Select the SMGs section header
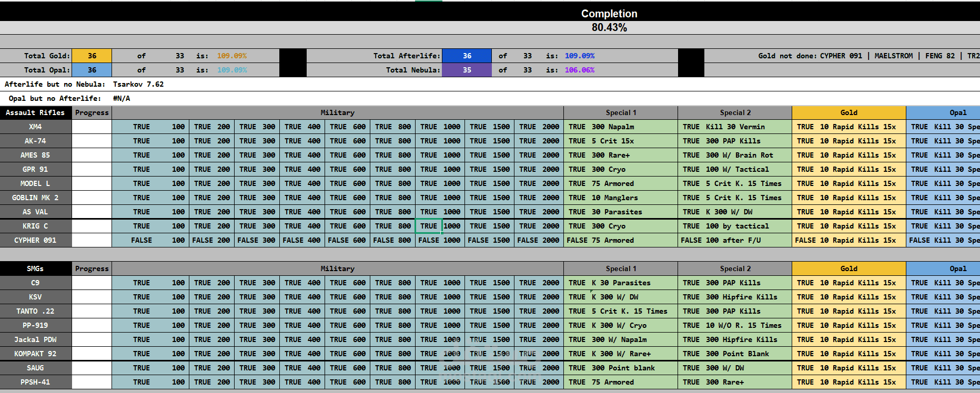 click(36, 268)
